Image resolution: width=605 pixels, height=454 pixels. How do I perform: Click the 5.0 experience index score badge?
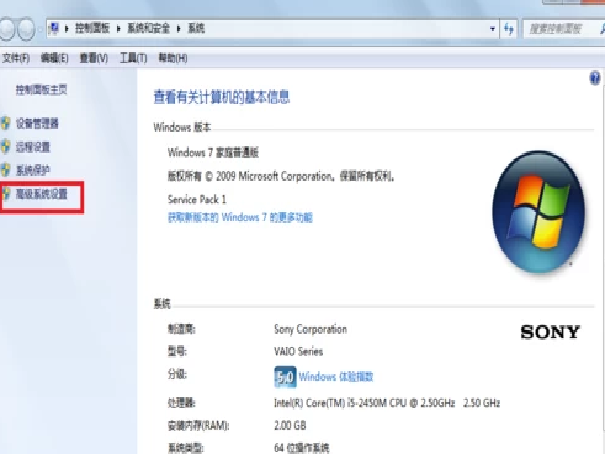tap(285, 376)
